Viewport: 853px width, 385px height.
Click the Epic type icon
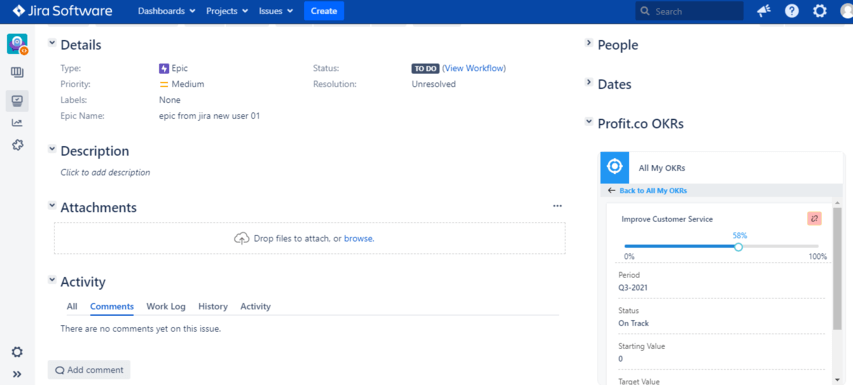click(x=164, y=69)
